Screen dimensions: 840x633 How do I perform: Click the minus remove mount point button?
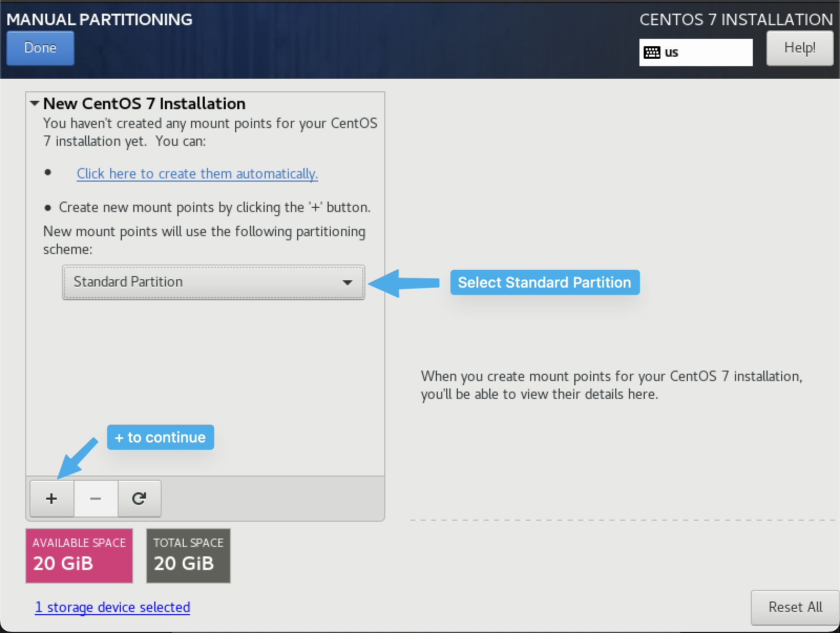96,499
